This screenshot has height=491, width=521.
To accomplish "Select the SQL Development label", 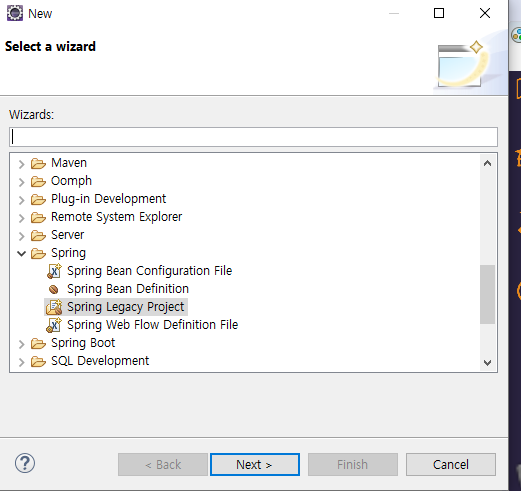I will [x=100, y=361].
